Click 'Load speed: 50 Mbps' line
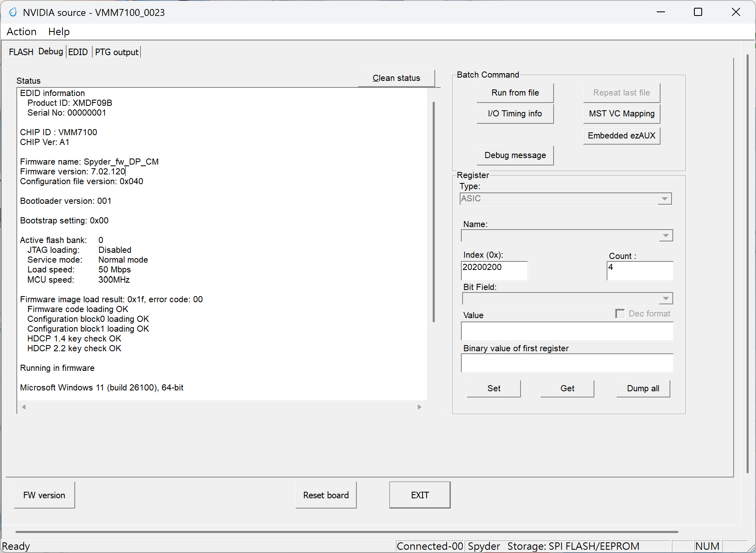 click(x=79, y=270)
